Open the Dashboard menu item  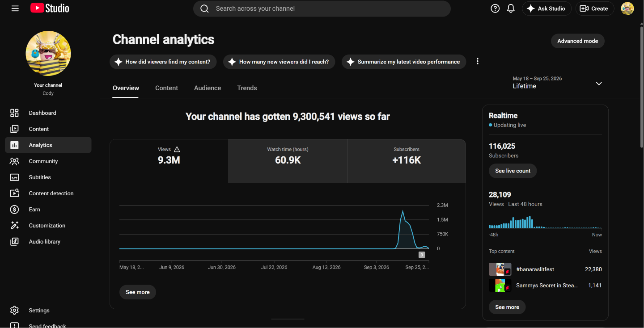point(48,113)
